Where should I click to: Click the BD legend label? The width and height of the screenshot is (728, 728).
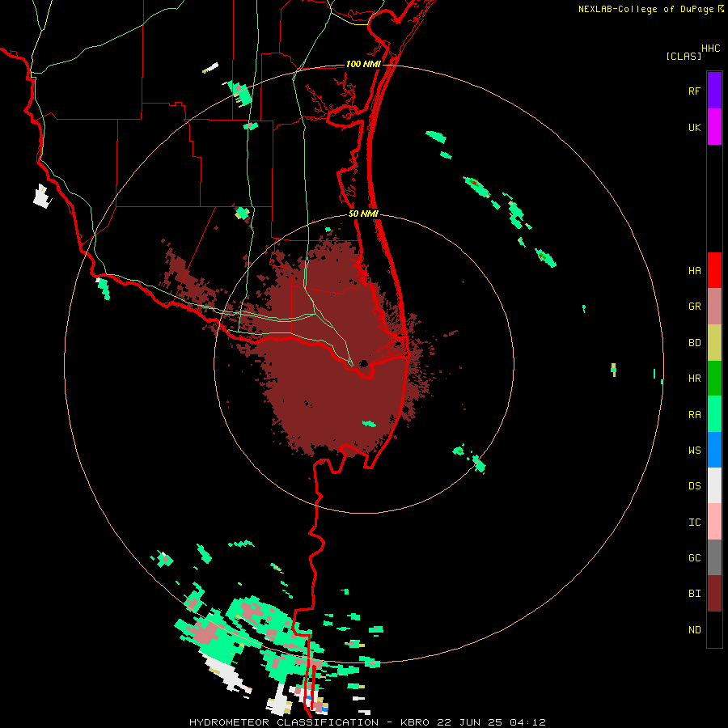pyautogui.click(x=695, y=343)
